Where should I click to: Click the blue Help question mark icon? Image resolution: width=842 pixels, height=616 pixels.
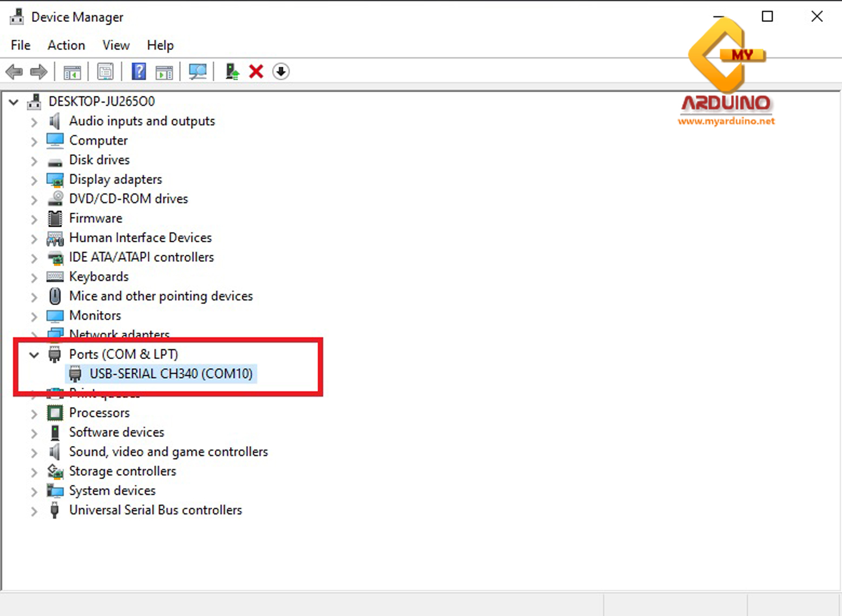point(138,72)
